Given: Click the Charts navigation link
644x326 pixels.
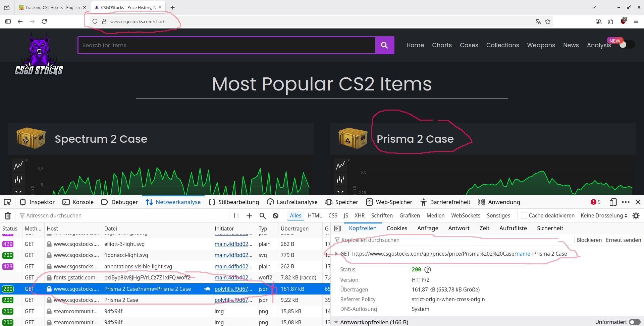Looking at the screenshot, I should tap(442, 45).
